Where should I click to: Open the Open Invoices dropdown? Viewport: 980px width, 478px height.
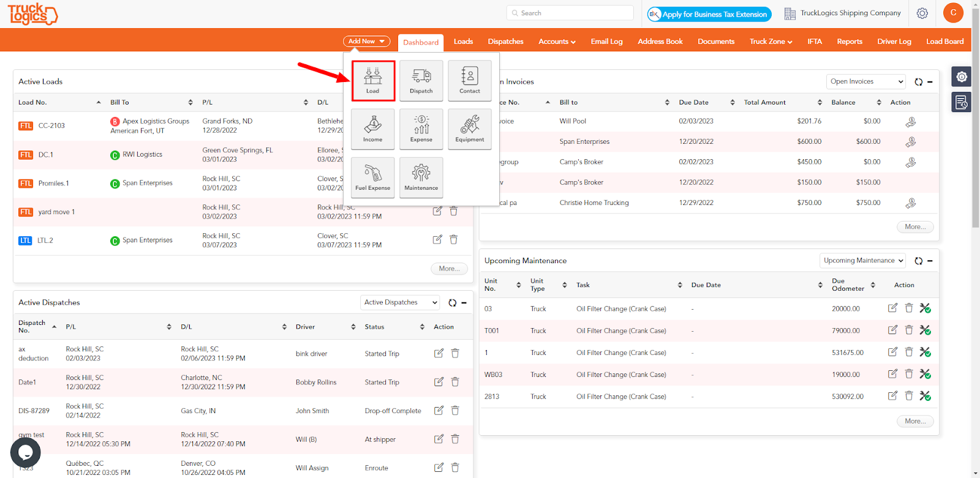[865, 81]
